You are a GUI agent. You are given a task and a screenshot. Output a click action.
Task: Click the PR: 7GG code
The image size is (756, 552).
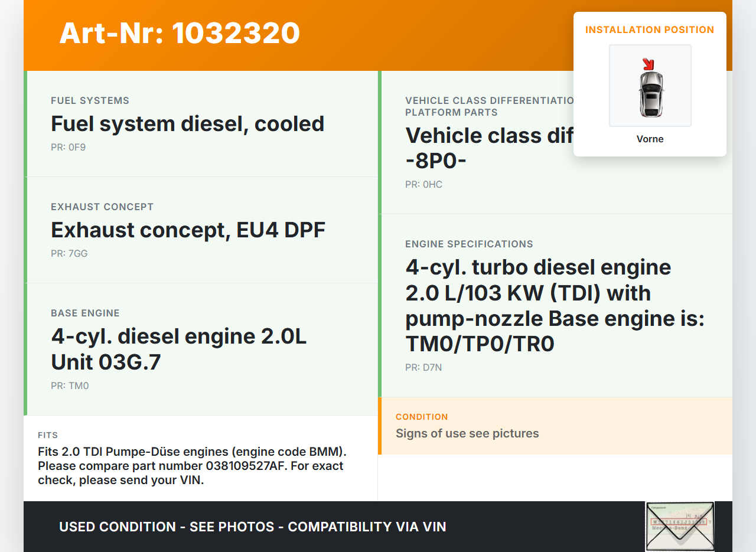point(69,253)
